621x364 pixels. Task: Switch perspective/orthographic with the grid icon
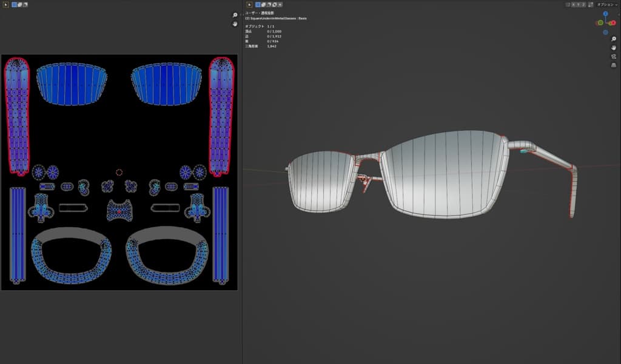pyautogui.click(x=613, y=65)
